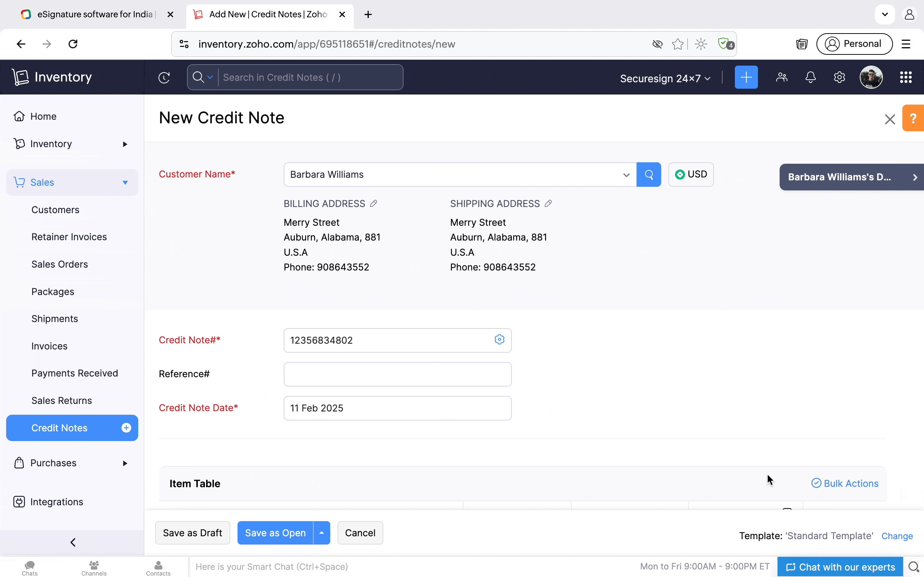Click the blue quick create plus button
924x577 pixels.
pos(746,78)
